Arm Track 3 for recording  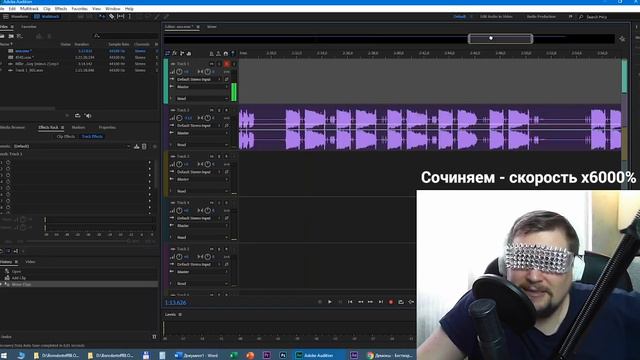(227, 156)
